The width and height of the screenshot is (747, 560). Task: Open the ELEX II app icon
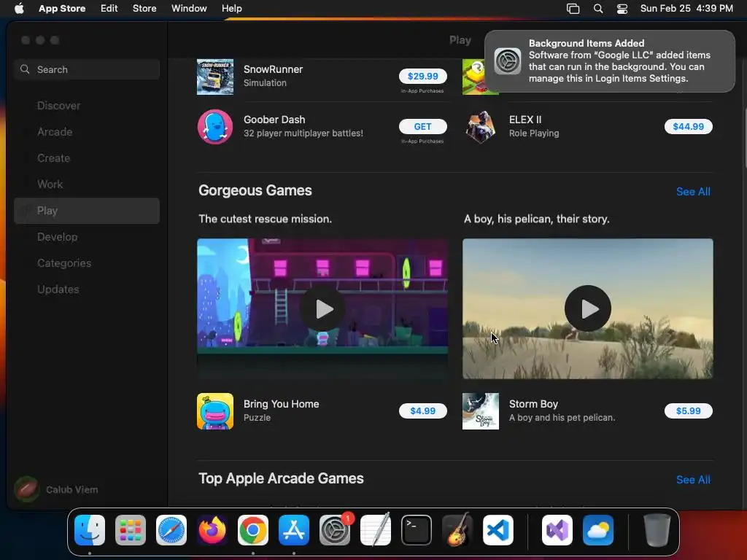(481, 127)
